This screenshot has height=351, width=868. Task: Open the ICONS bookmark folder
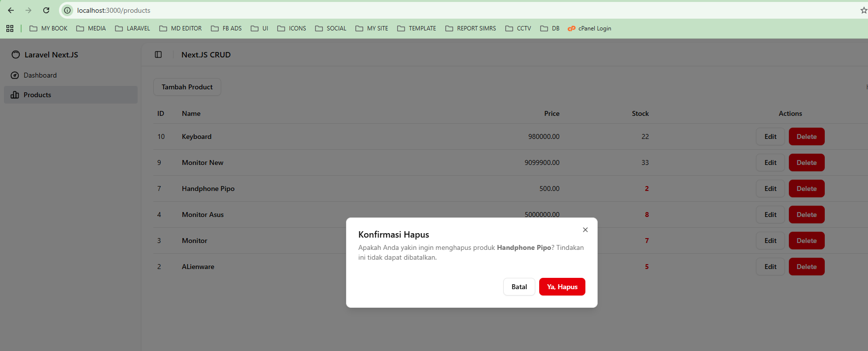[291, 28]
